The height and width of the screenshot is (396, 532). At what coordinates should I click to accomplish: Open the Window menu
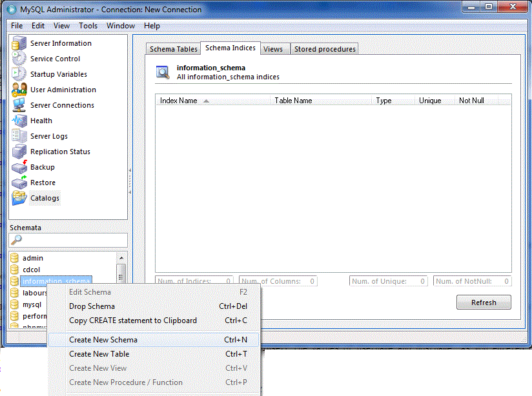click(x=121, y=26)
